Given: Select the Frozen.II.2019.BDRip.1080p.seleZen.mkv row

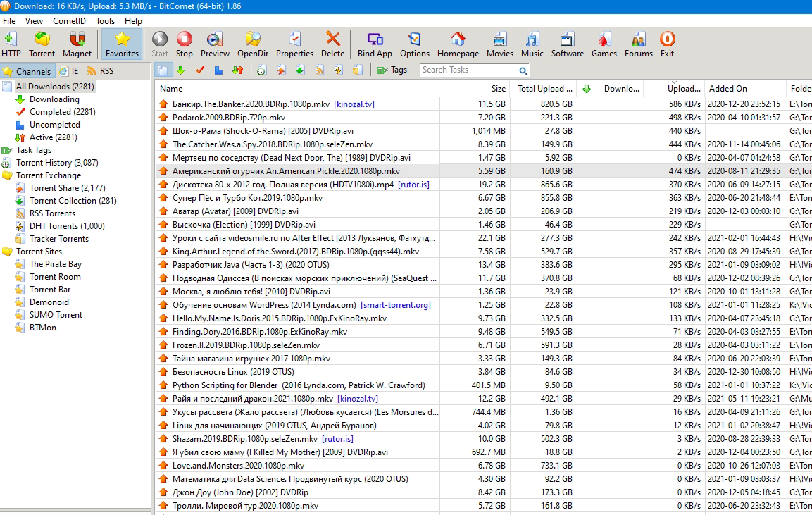Looking at the screenshot, I should pos(484,345).
